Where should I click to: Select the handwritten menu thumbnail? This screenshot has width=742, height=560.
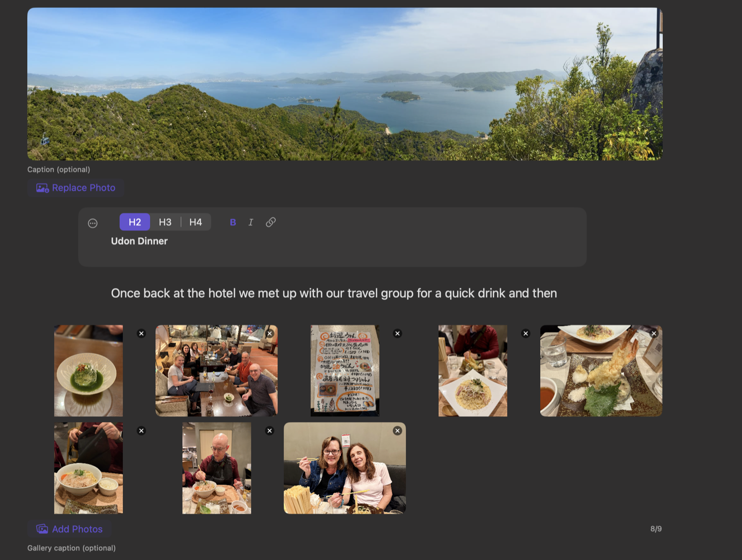(x=345, y=371)
